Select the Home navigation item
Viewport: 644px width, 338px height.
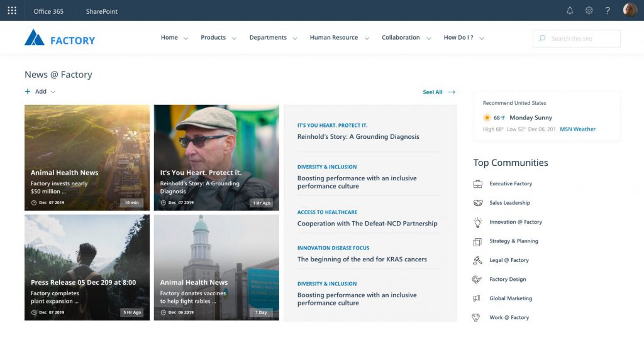click(169, 38)
